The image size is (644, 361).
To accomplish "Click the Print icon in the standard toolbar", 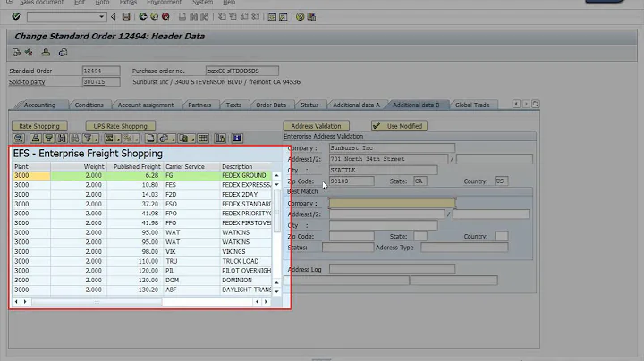I will point(182,16).
